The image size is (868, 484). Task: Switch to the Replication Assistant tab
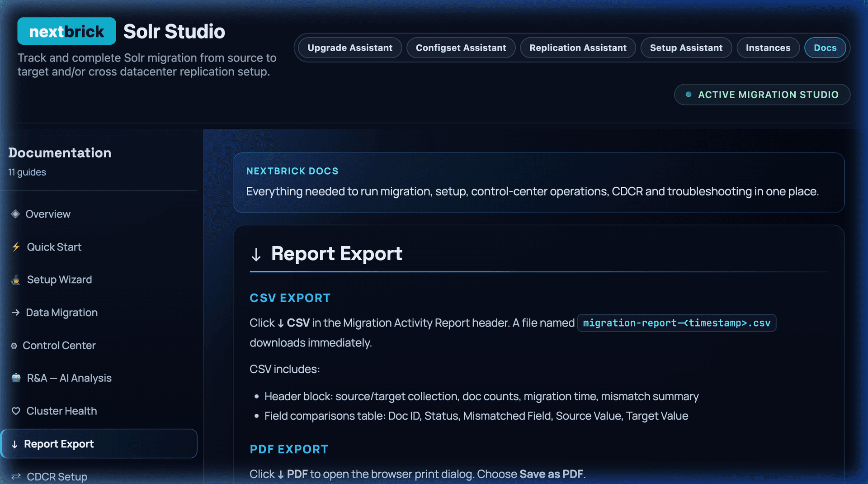[x=578, y=47]
